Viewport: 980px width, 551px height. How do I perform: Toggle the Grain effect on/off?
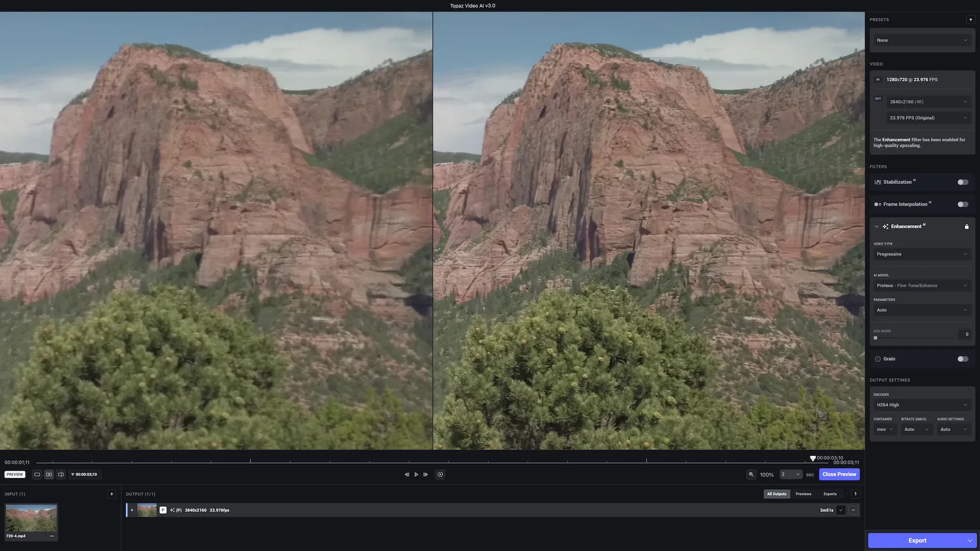coord(962,359)
